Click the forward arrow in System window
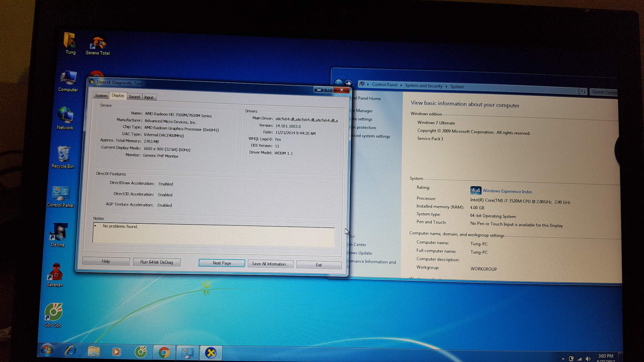The height and width of the screenshot is (362, 644). click(x=348, y=83)
